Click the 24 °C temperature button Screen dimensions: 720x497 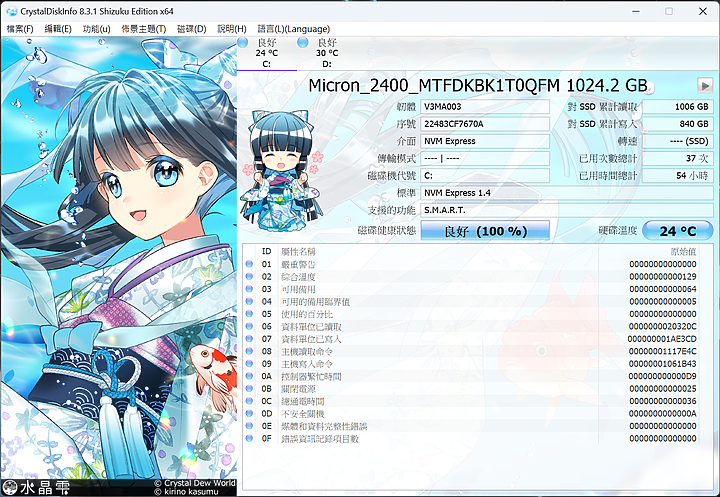coord(678,231)
